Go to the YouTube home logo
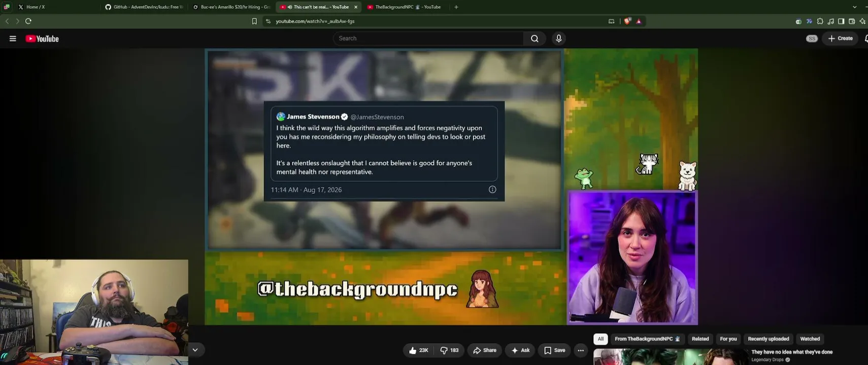The height and width of the screenshot is (365, 868). (x=42, y=39)
